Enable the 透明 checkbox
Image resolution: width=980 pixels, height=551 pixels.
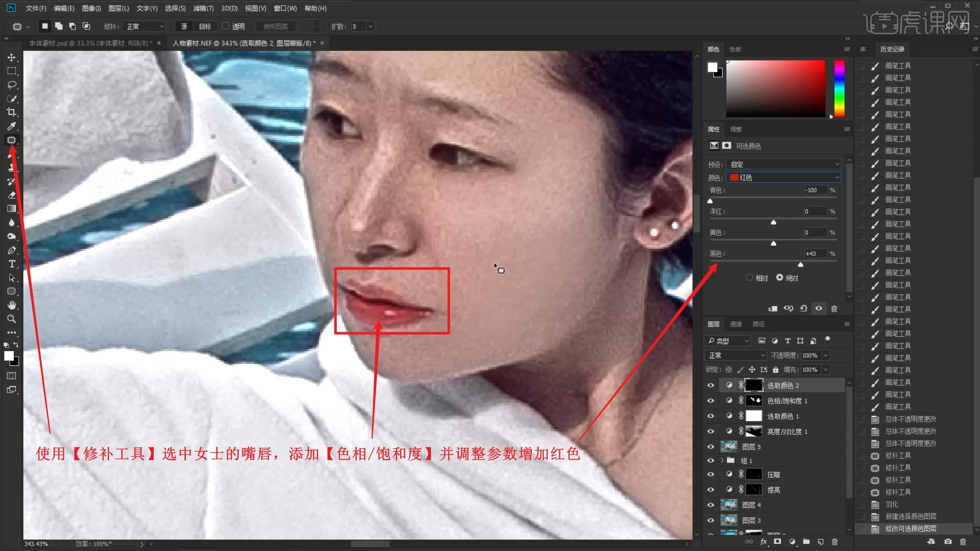point(225,26)
